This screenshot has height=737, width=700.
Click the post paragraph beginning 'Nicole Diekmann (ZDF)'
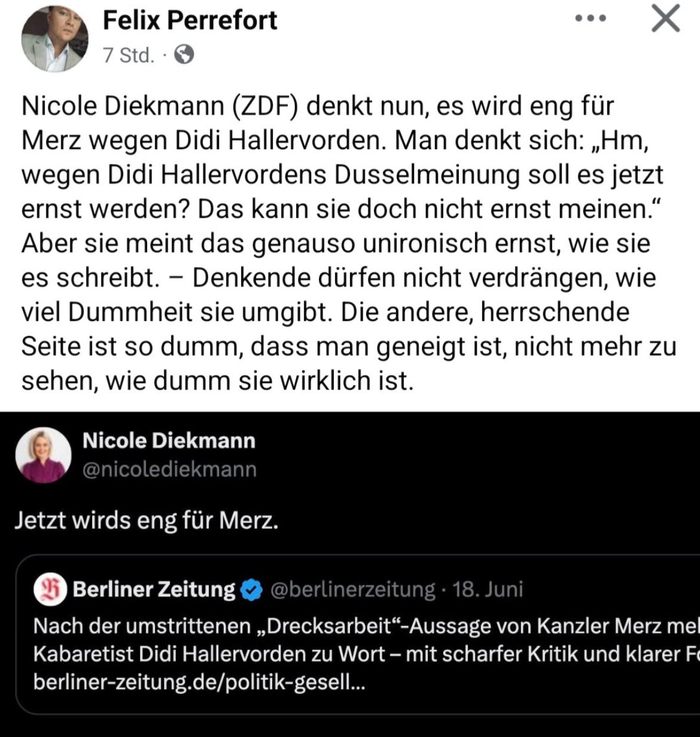(x=347, y=243)
